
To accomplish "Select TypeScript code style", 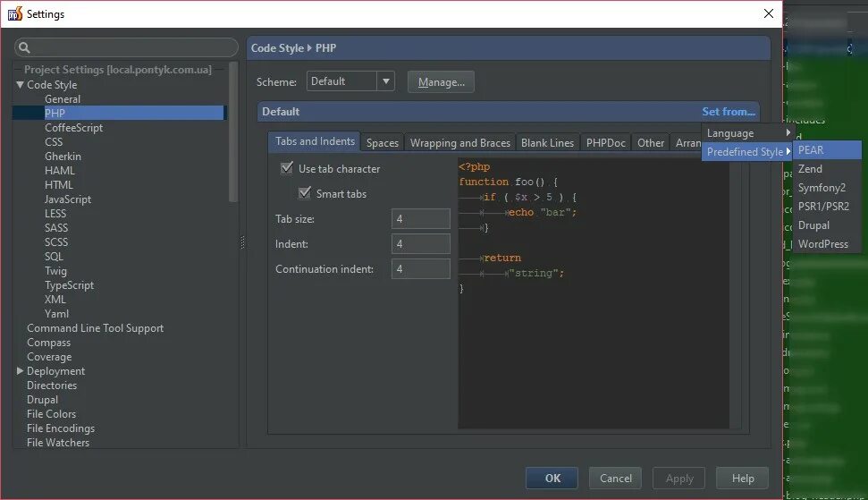I will coord(69,285).
